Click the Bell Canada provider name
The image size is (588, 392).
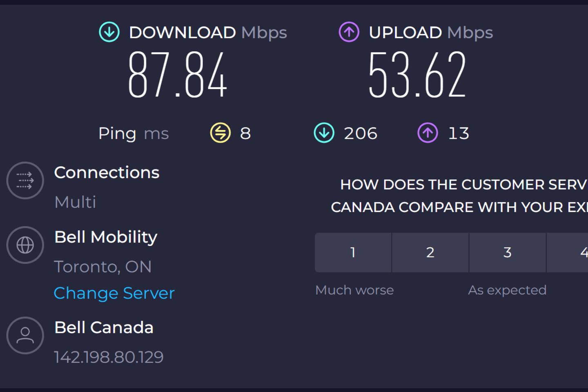click(x=104, y=327)
